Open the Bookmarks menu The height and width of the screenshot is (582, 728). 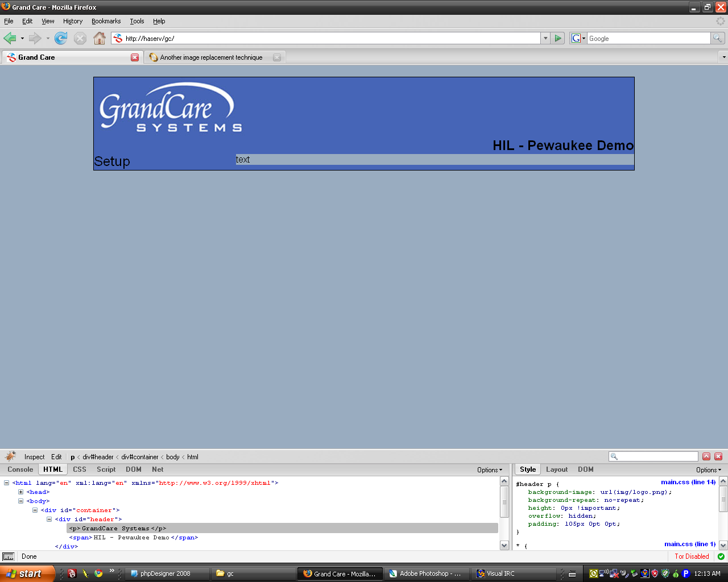coord(106,21)
